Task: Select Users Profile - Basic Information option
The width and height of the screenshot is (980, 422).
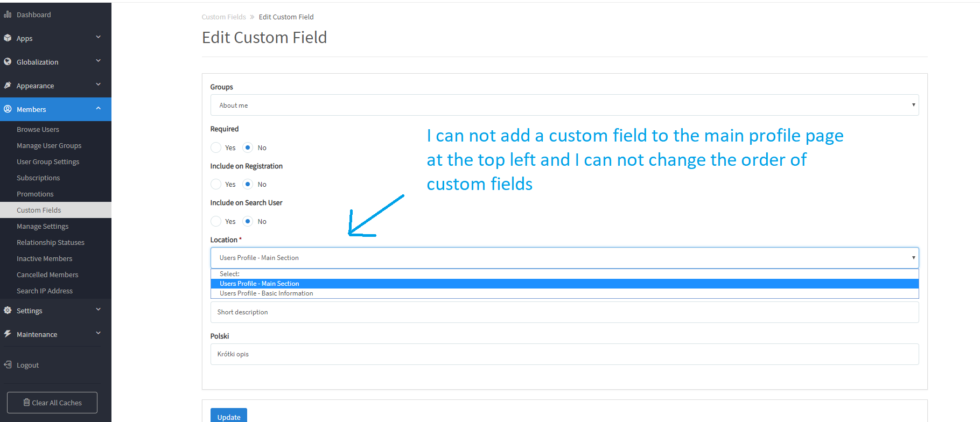Action: 266,293
